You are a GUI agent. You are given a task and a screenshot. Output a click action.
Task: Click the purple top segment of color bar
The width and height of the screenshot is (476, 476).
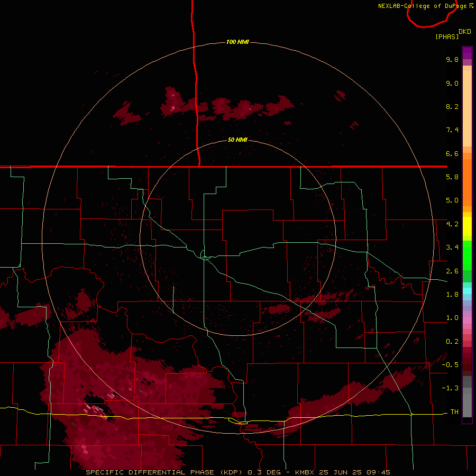(467, 53)
